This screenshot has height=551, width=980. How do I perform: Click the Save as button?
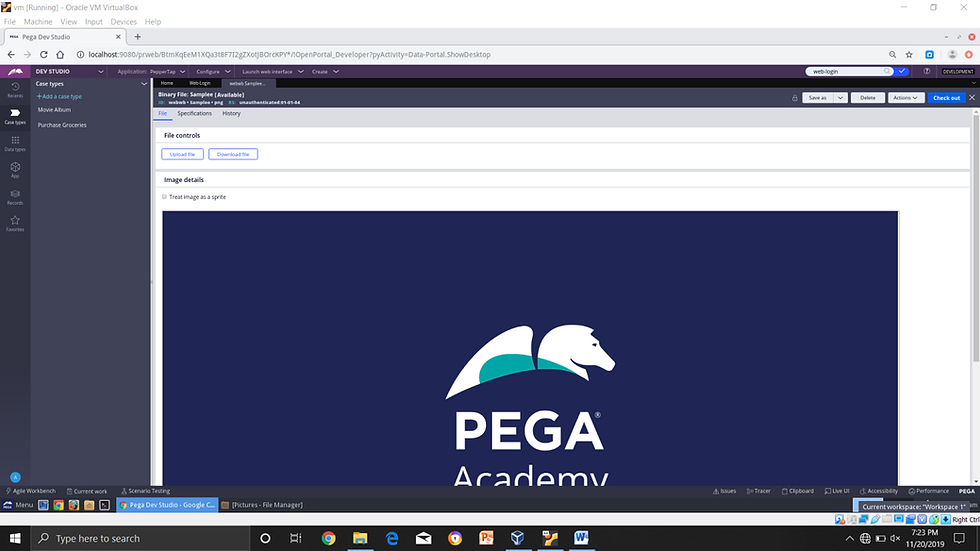818,97
